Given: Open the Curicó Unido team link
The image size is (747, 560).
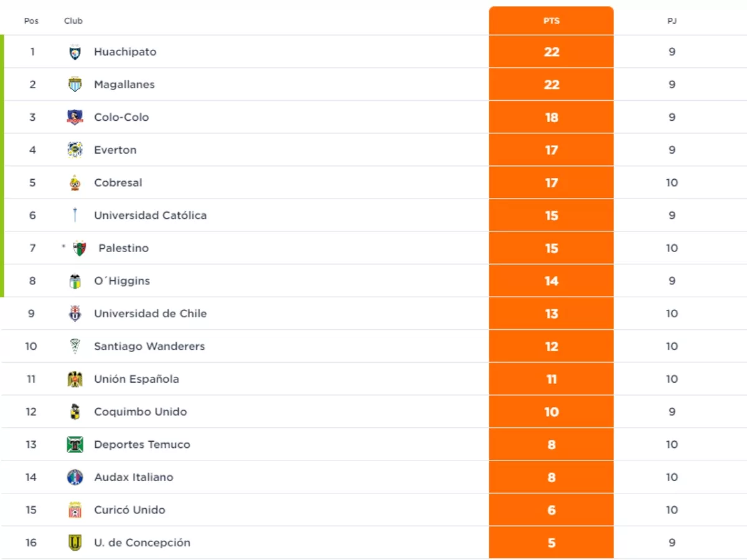Looking at the screenshot, I should coord(129,510).
